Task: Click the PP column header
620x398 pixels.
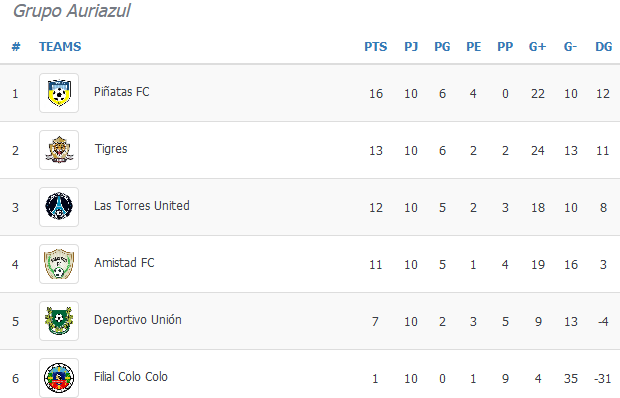Action: pyautogui.click(x=505, y=47)
